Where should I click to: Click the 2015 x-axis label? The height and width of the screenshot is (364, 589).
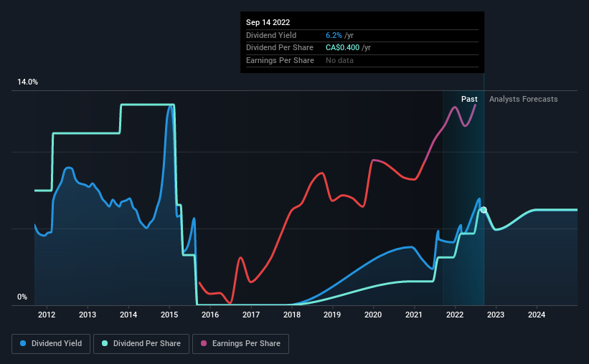169,315
